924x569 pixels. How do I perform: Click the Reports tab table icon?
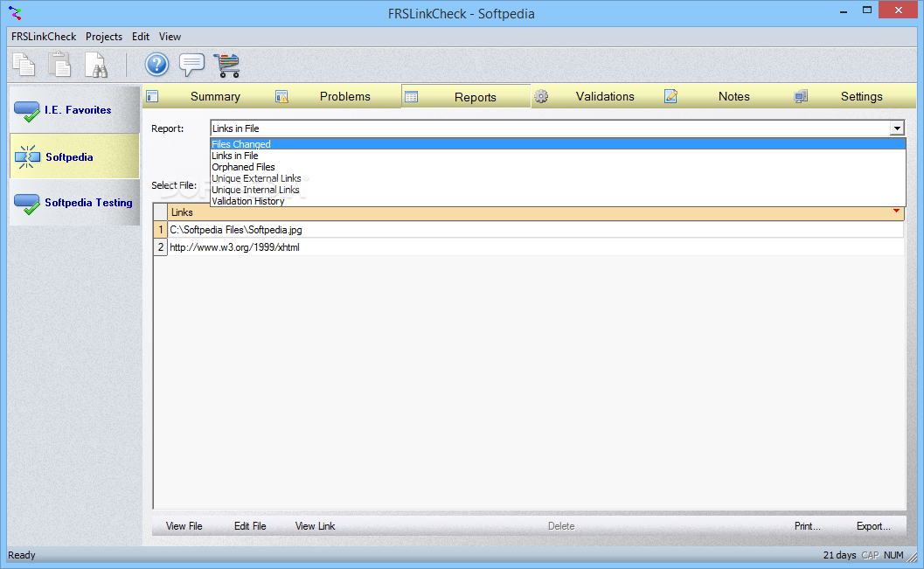[412, 97]
